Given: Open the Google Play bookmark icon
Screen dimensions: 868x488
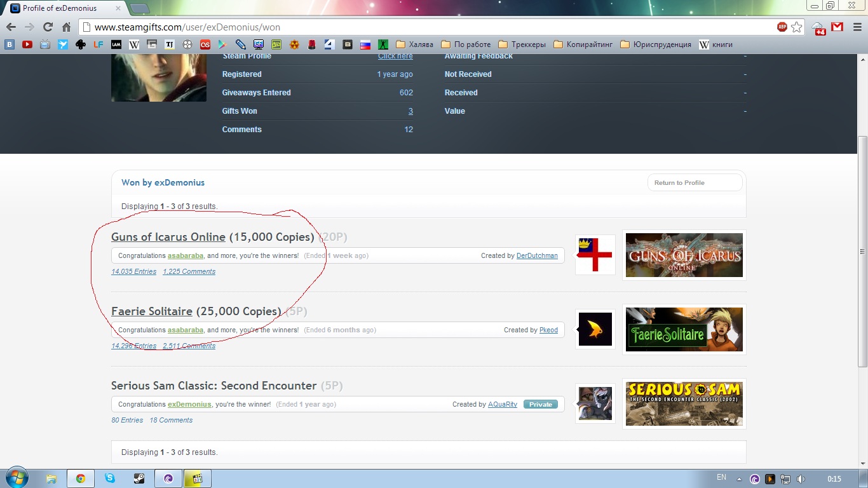Looking at the screenshot, I should [x=222, y=44].
